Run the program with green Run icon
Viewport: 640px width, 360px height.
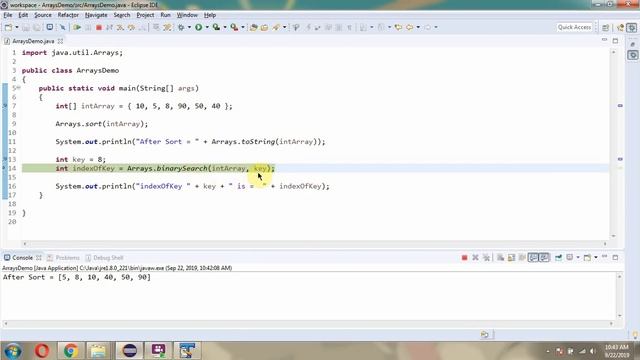pos(198,27)
